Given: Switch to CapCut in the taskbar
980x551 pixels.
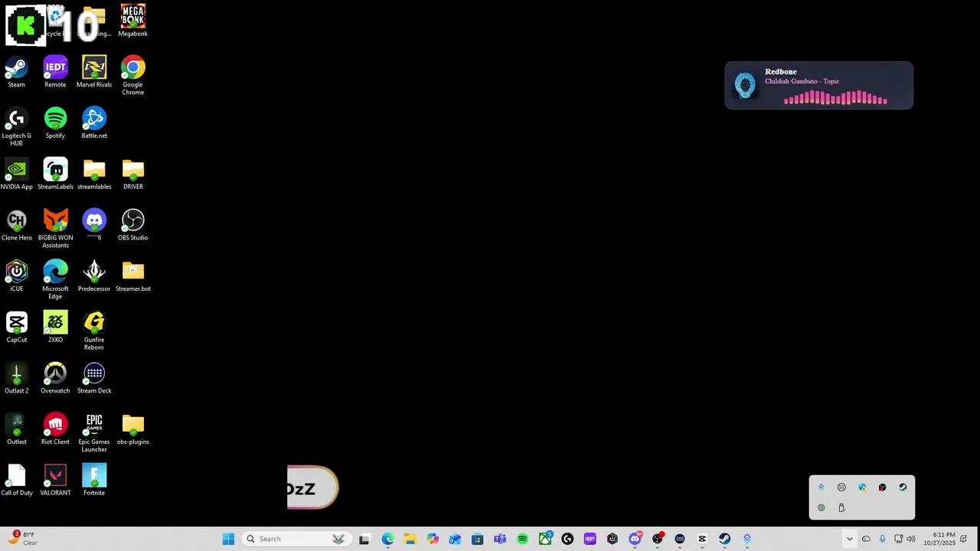Looking at the screenshot, I should point(702,539).
